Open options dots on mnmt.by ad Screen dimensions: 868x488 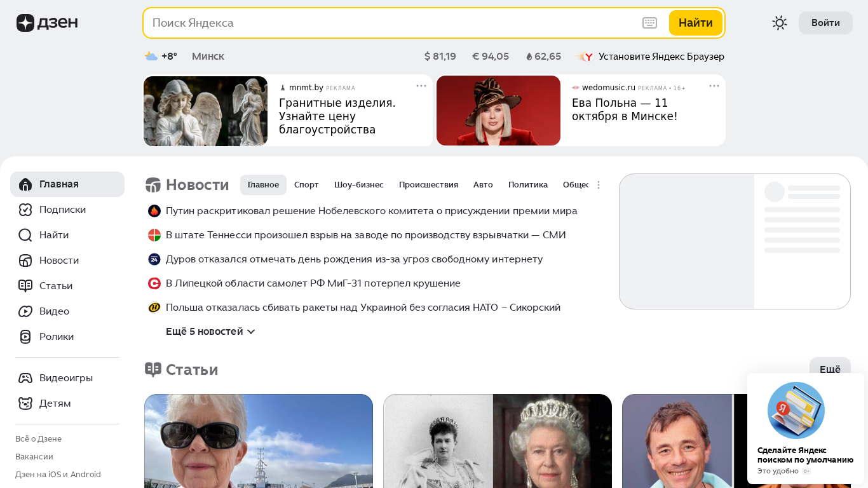click(x=421, y=86)
